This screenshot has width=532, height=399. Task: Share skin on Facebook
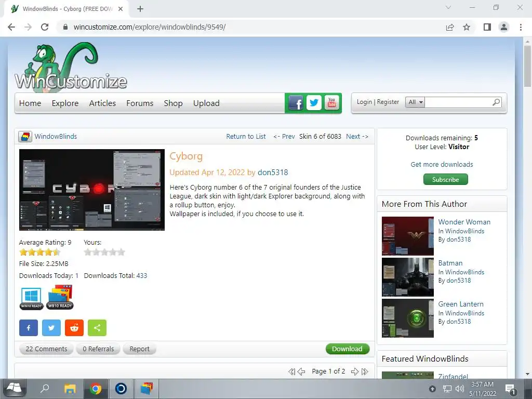tap(29, 328)
